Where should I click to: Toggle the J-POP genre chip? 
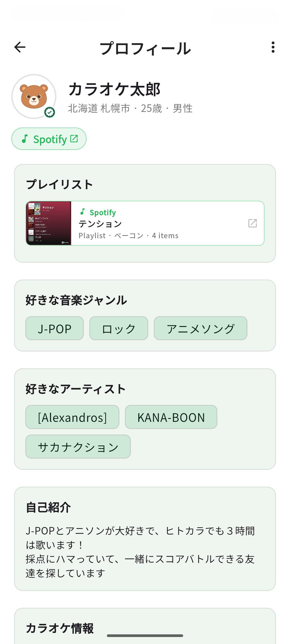54,328
